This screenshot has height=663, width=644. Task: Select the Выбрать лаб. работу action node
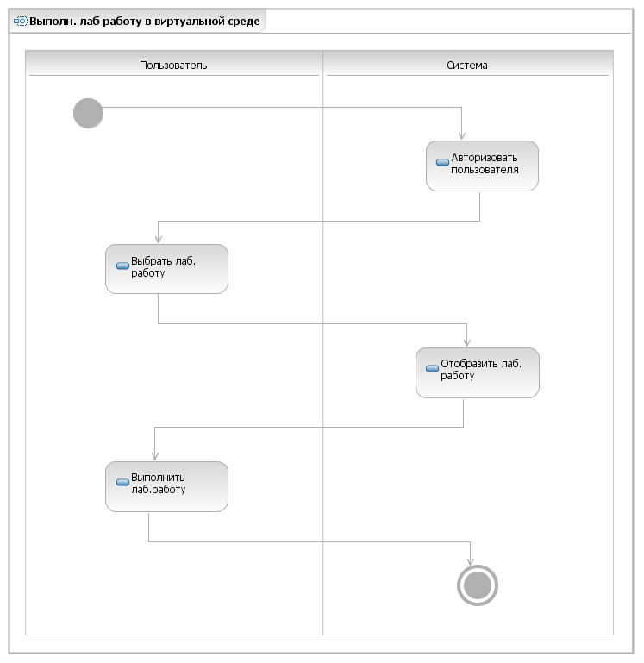pos(166,269)
